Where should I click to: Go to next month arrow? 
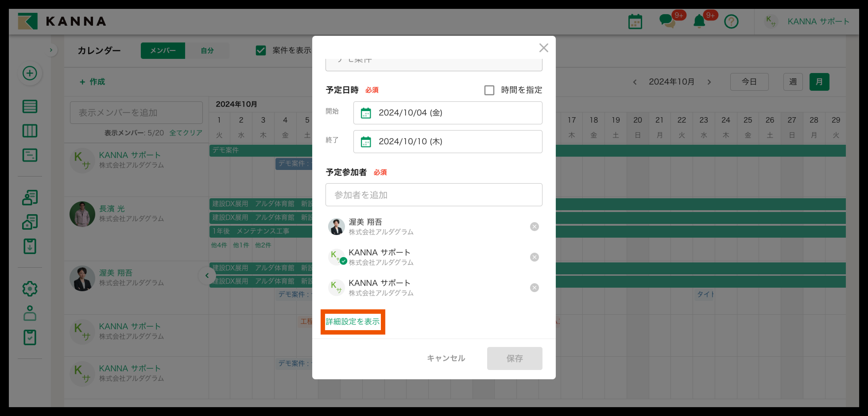[x=709, y=82]
